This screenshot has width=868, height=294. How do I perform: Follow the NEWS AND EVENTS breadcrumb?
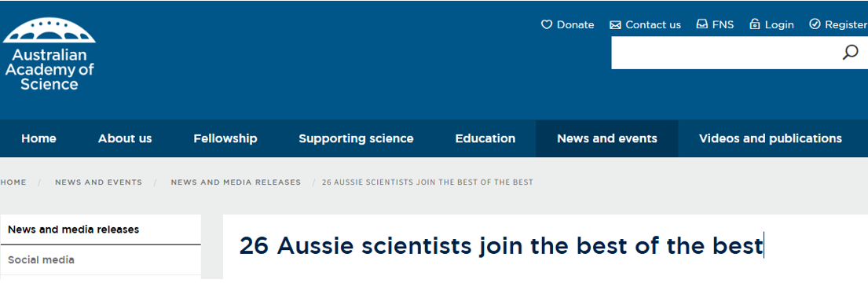click(x=98, y=182)
